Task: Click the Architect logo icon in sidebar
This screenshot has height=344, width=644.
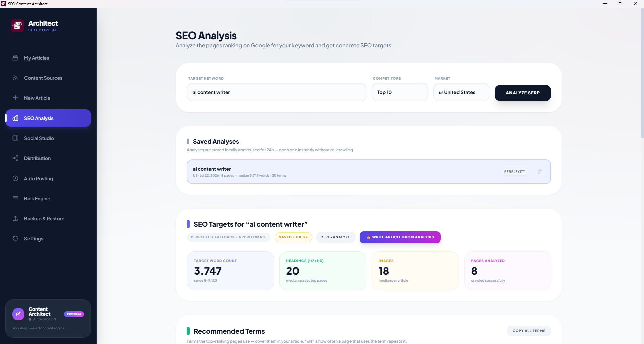Action: coord(17,26)
